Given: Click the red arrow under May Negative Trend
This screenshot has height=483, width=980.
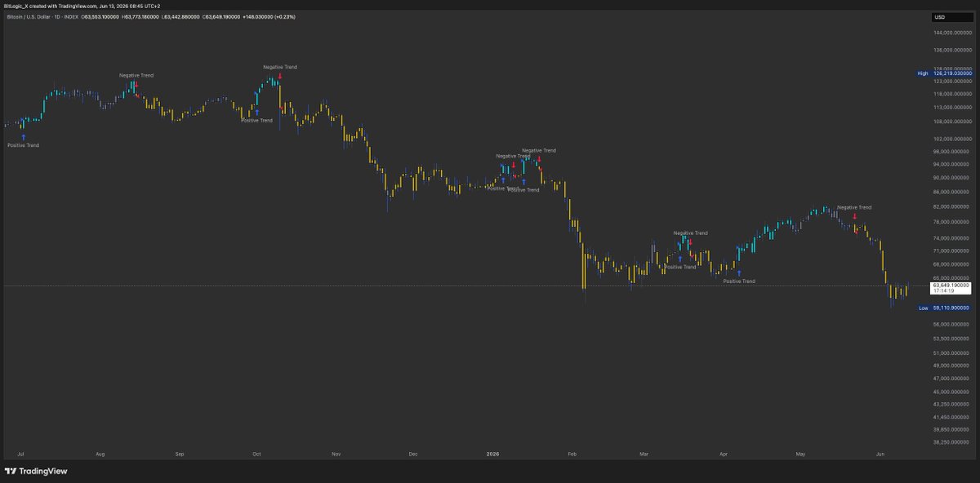Looking at the screenshot, I should click(854, 215).
